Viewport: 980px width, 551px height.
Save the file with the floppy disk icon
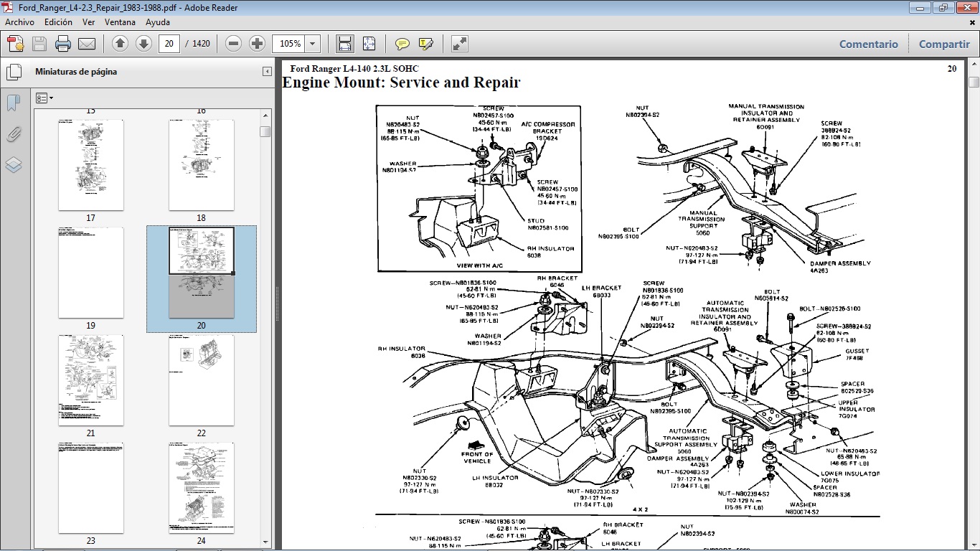(x=39, y=44)
